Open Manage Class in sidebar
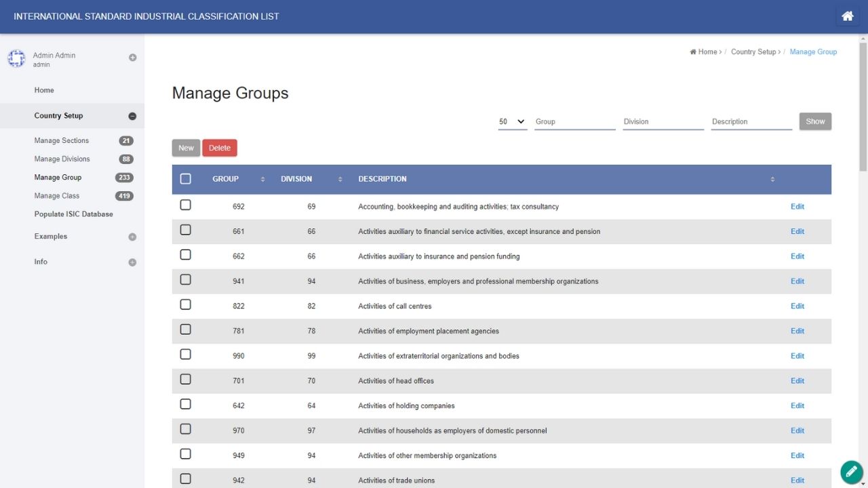This screenshot has height=488, width=868. [57, 196]
